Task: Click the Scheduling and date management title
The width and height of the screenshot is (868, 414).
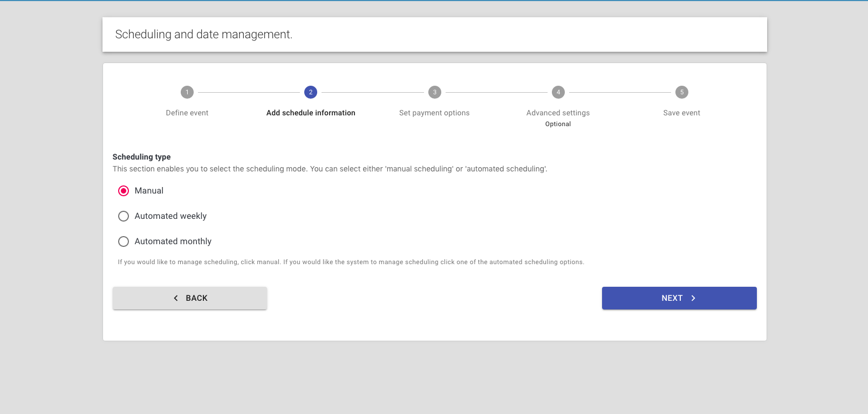Action: (x=204, y=34)
